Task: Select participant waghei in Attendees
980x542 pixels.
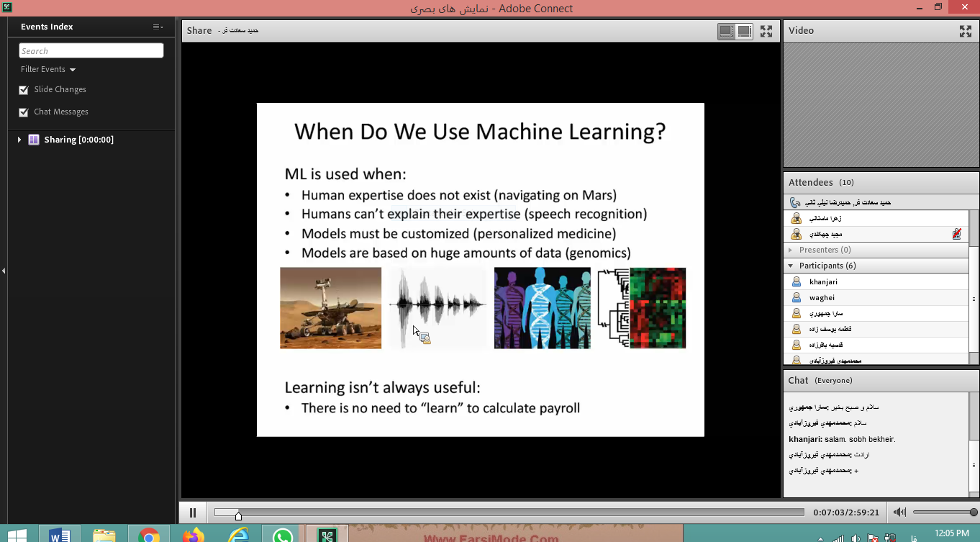Action: (822, 297)
